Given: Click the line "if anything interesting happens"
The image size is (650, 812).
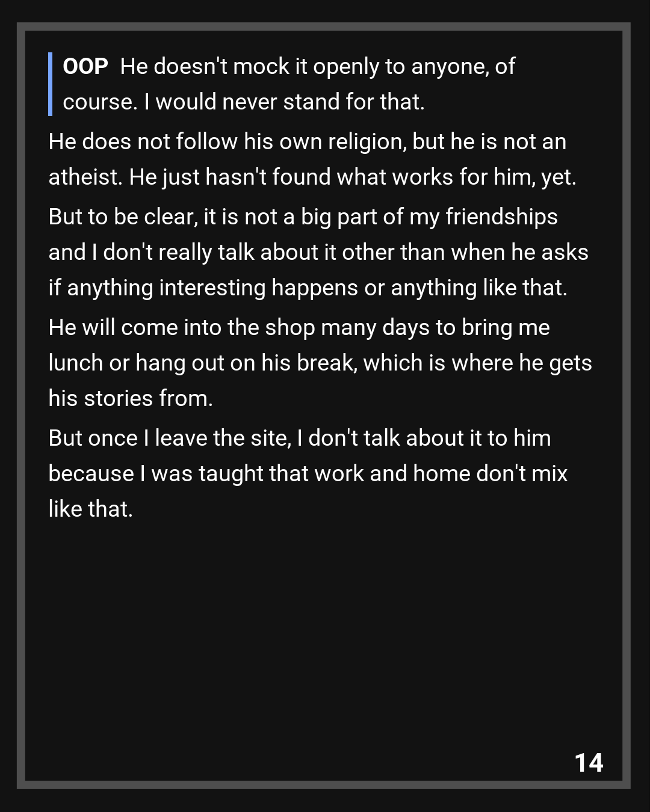Looking at the screenshot, I should 308,288.
